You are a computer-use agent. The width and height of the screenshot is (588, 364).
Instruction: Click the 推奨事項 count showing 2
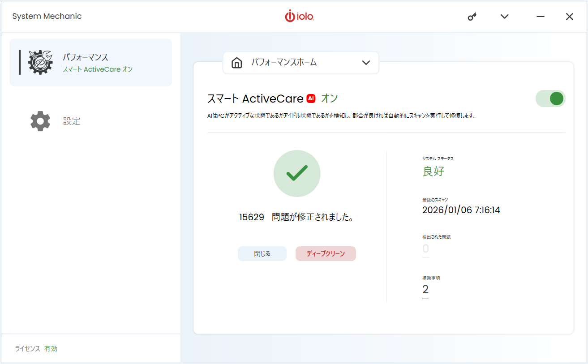[x=425, y=289]
